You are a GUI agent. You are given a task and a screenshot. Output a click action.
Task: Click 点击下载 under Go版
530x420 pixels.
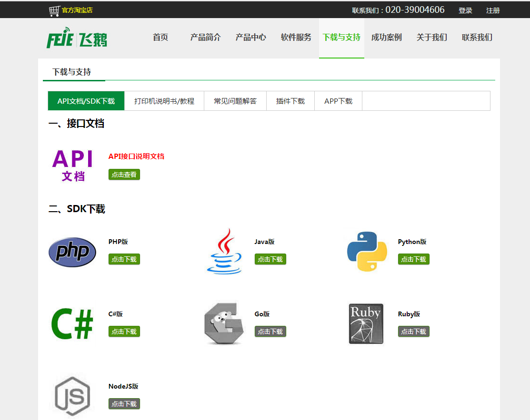click(x=270, y=332)
